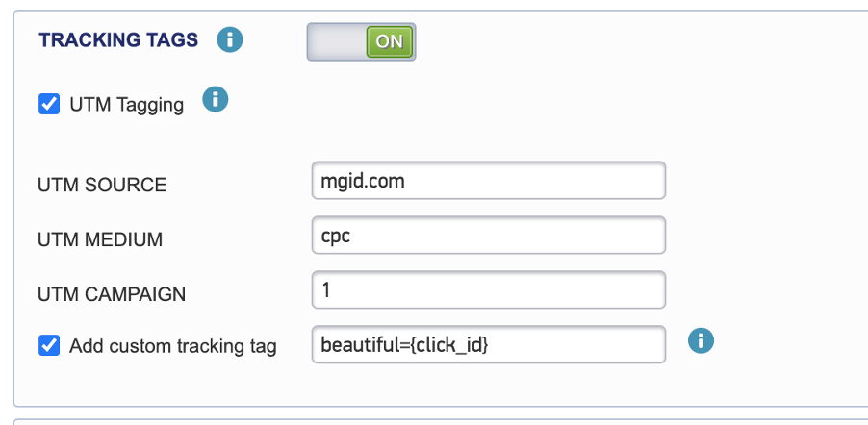Viewport: 868px width, 425px height.
Task: Select the UTM Campaign input field
Action: (x=488, y=290)
